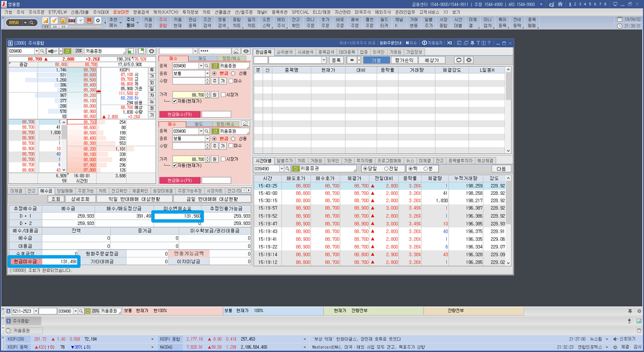Image resolution: width=644 pixels, height=352 pixels.
Task: Toggle 자동(현재가) checkbox in upper panel
Action: pyautogui.click(x=175, y=101)
